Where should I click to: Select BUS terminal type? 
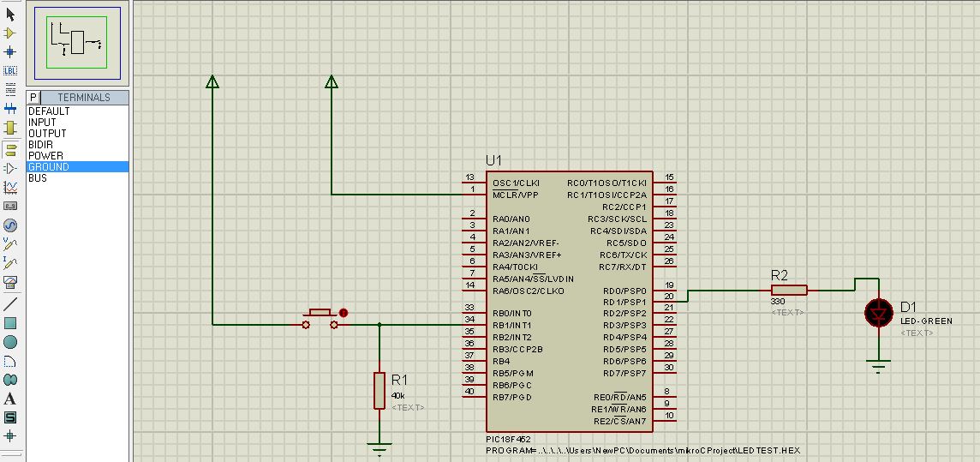(x=77, y=178)
